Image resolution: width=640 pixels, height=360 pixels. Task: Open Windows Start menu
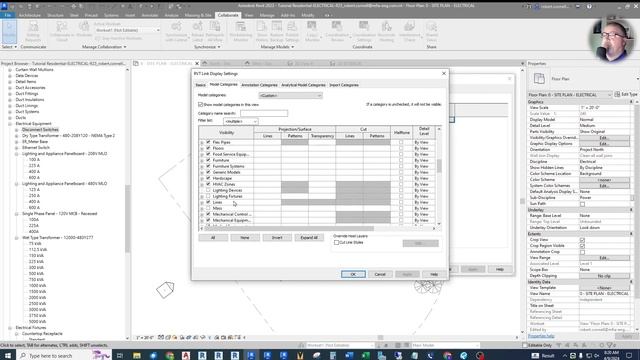pos(8,356)
